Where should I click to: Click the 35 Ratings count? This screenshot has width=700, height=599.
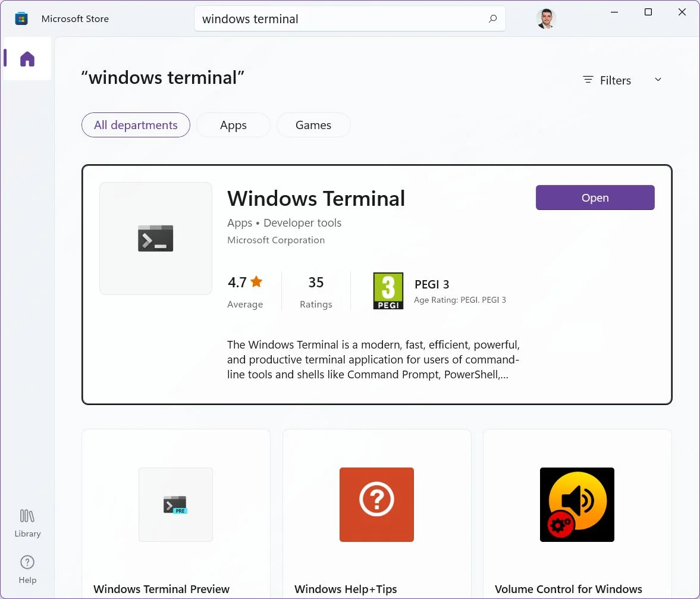(x=316, y=292)
